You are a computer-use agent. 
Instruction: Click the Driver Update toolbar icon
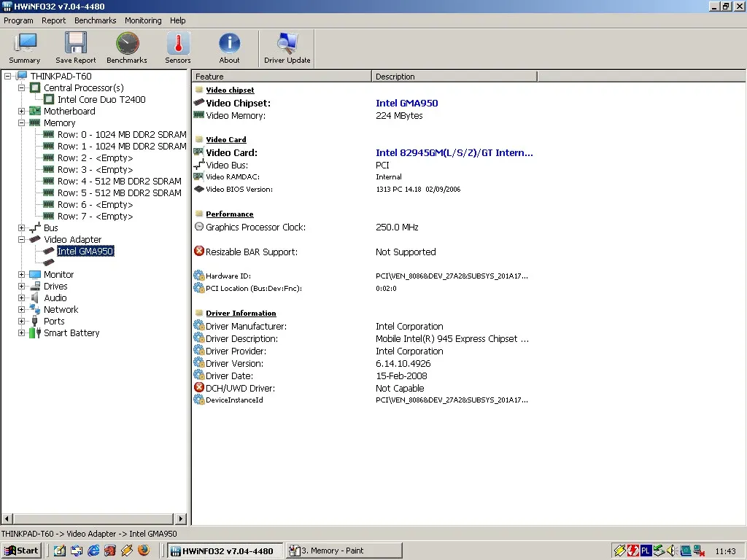tap(287, 43)
